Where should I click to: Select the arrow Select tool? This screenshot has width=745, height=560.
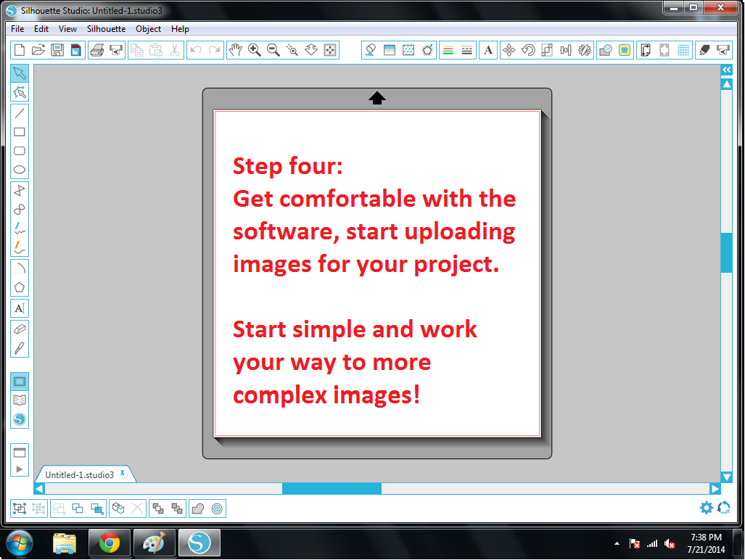coord(20,73)
